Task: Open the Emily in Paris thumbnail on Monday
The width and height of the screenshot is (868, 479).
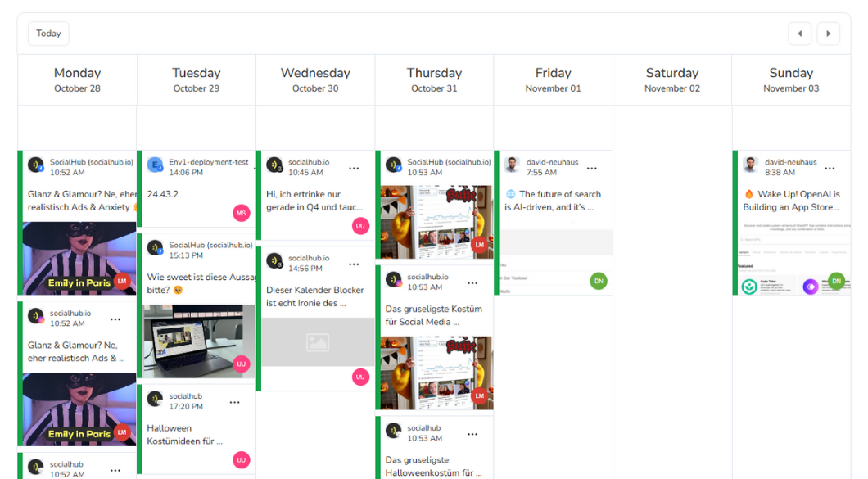Action: pyautogui.click(x=78, y=258)
